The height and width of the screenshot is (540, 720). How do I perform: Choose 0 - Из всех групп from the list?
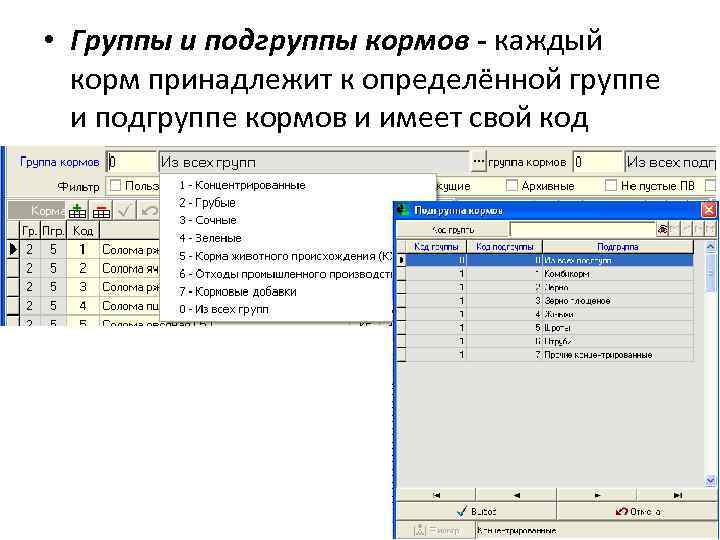(224, 309)
